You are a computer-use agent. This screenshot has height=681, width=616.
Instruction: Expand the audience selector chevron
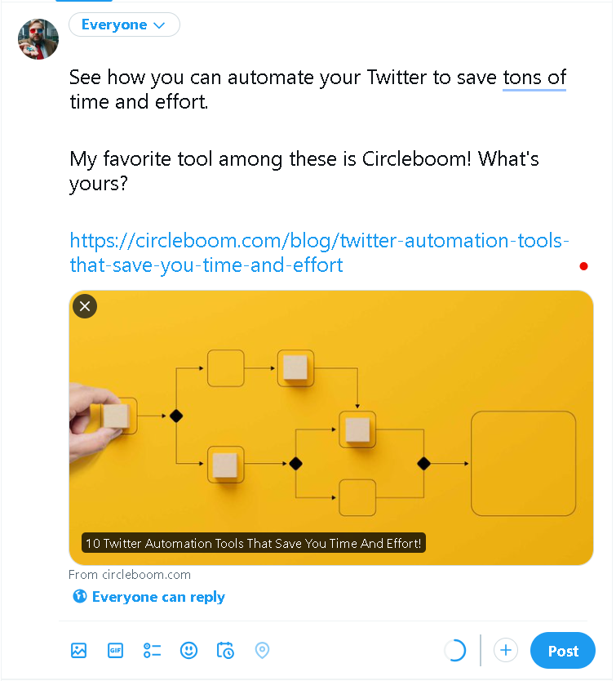pyautogui.click(x=159, y=25)
